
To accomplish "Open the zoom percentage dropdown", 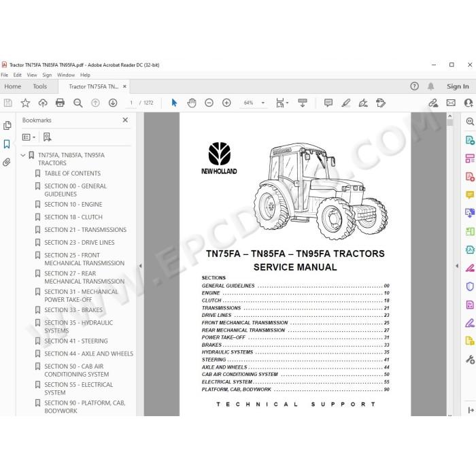I will point(263,103).
